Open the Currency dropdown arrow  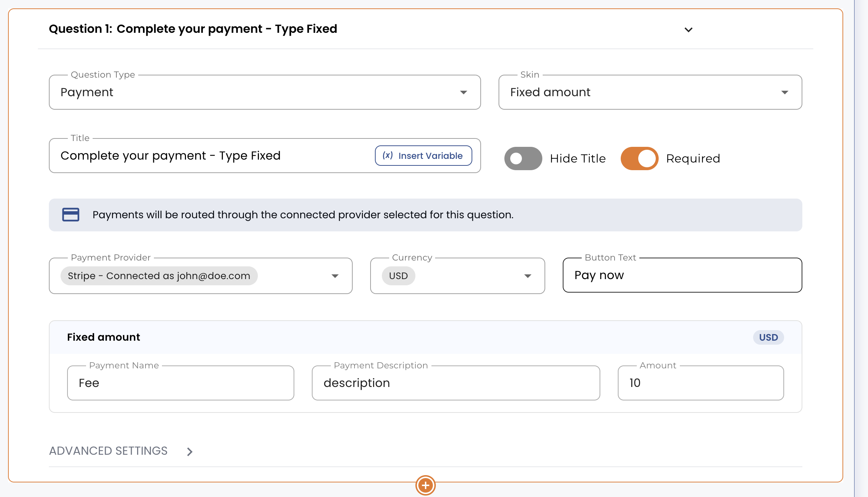(x=527, y=276)
